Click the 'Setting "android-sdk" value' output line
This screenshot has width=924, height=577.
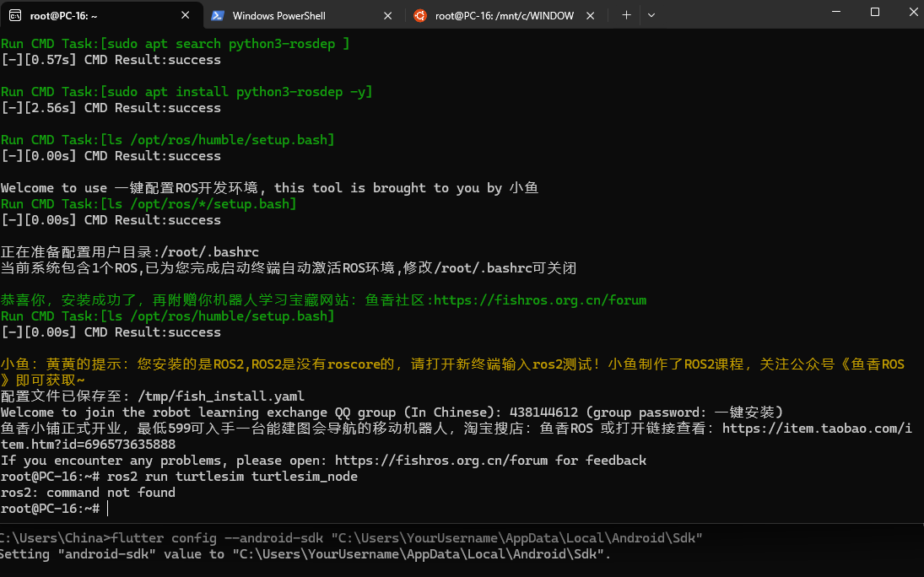coord(305,554)
